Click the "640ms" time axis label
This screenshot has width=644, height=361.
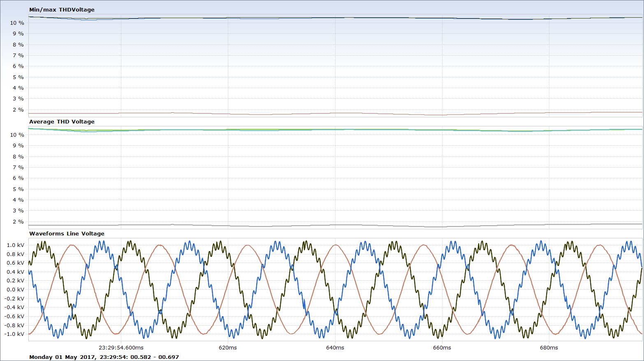[x=335, y=347]
